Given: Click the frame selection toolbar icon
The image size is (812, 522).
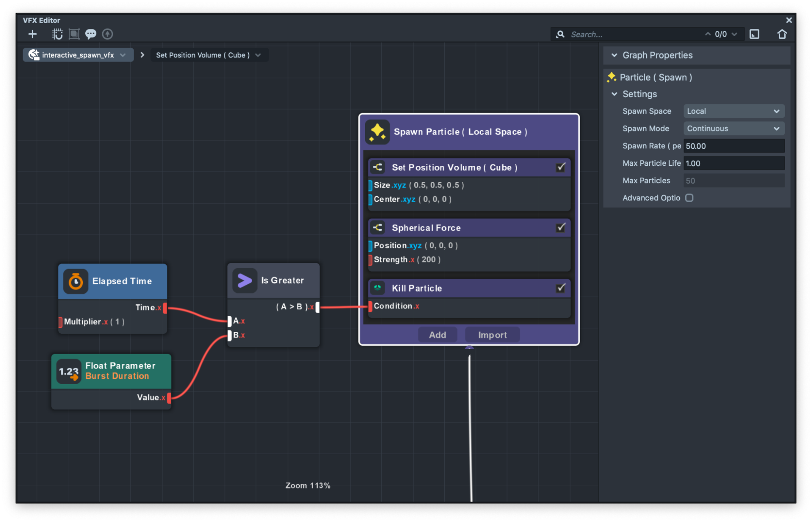Looking at the screenshot, I should [x=74, y=34].
